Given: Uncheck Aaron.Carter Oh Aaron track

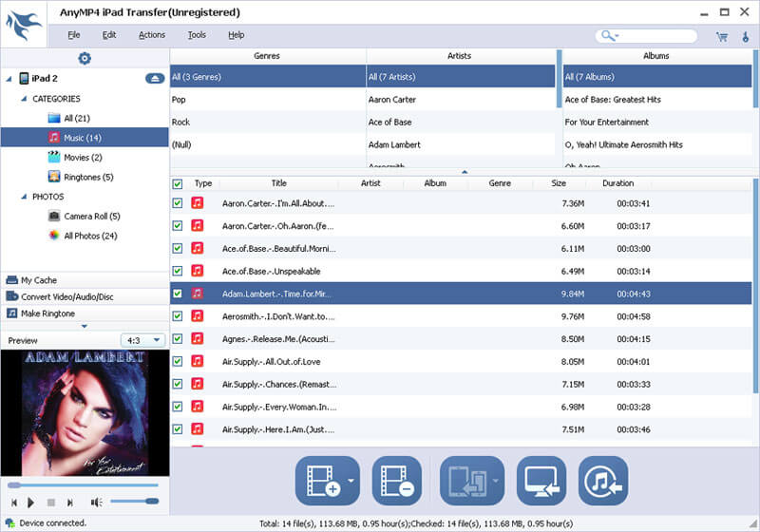Looking at the screenshot, I should coord(178,226).
